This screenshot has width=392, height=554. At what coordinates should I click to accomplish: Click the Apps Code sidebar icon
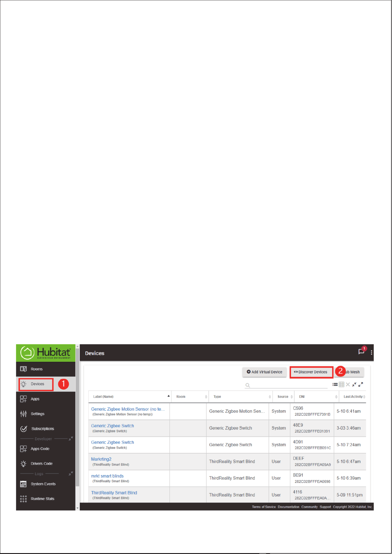coord(23,449)
